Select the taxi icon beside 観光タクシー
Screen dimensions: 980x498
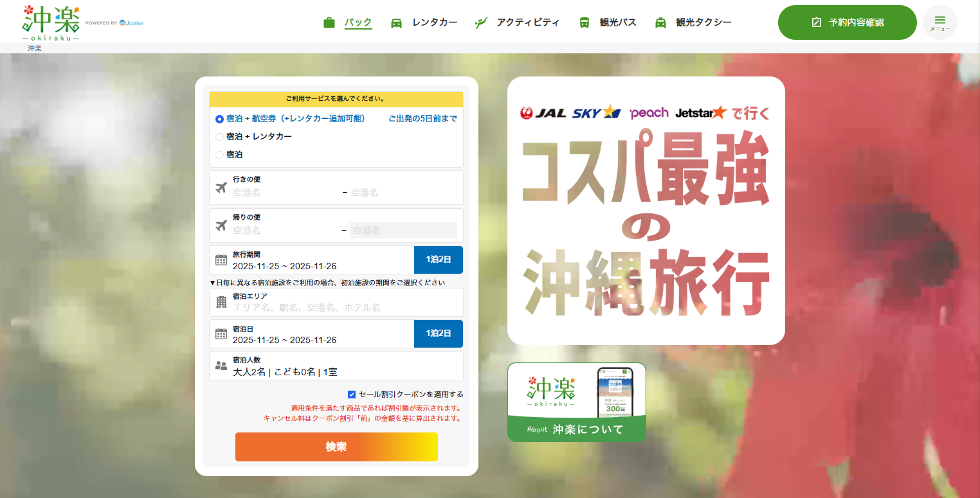[x=660, y=21]
